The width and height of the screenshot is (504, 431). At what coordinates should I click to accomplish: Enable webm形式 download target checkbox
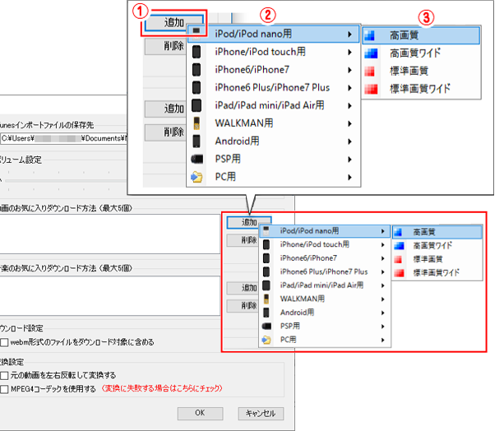(x=5, y=341)
